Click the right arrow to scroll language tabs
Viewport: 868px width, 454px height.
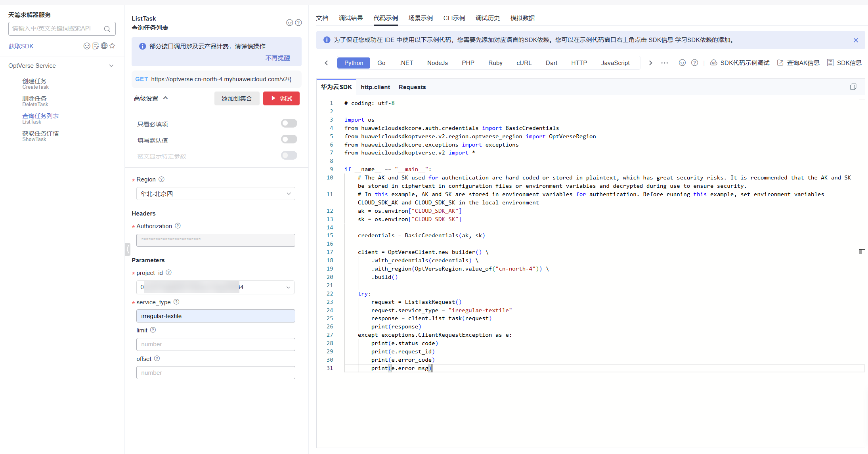(650, 63)
